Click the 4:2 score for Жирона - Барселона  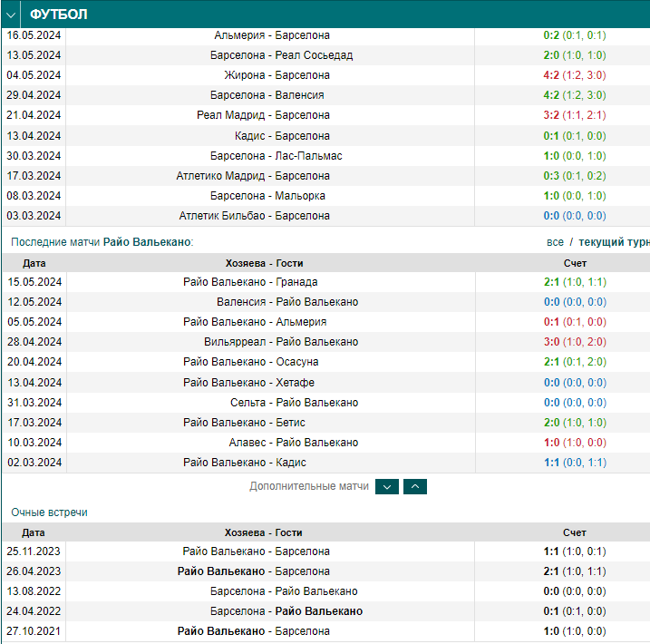551,75
